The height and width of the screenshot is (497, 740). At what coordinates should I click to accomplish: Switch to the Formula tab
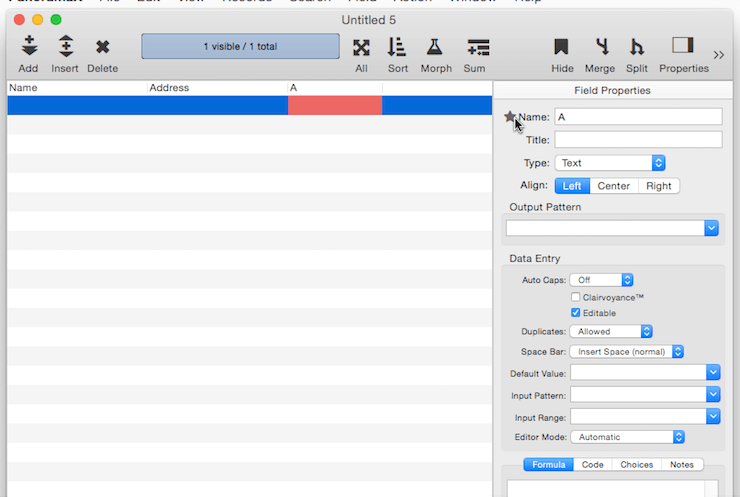[548, 464]
